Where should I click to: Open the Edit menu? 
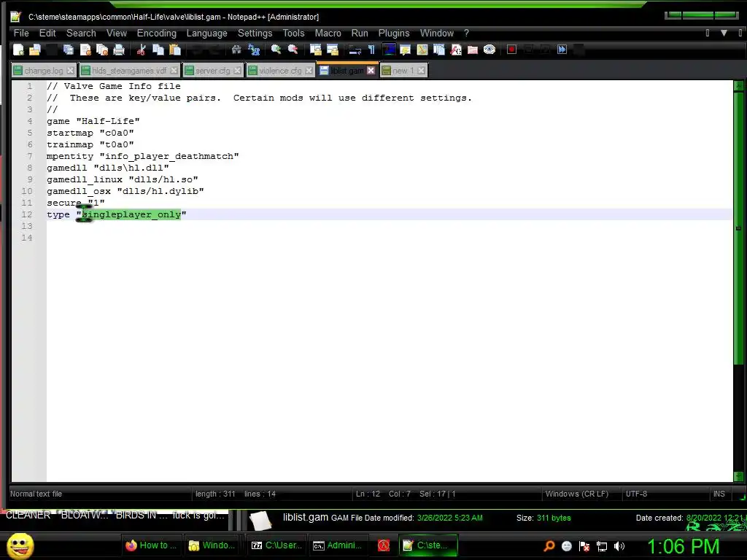coord(47,33)
